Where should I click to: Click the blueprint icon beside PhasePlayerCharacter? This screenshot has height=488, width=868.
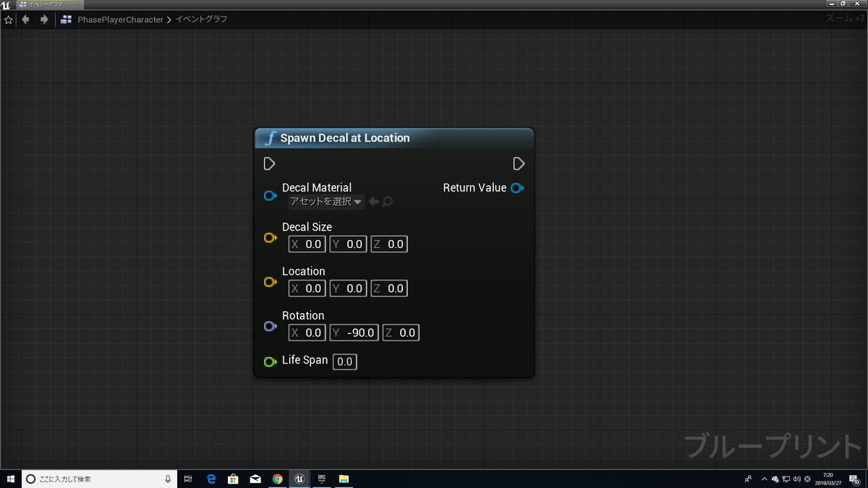click(67, 20)
